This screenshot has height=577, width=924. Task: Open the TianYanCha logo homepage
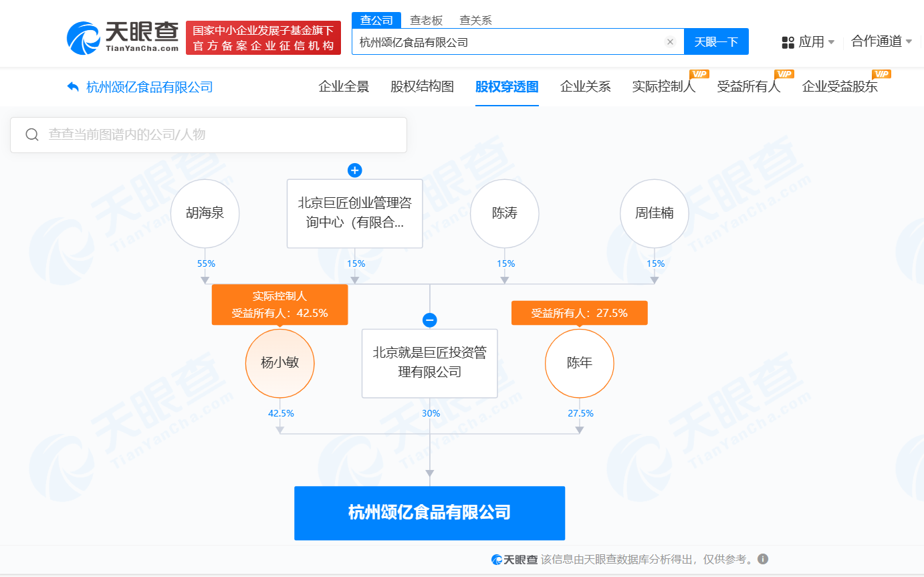[x=123, y=37]
